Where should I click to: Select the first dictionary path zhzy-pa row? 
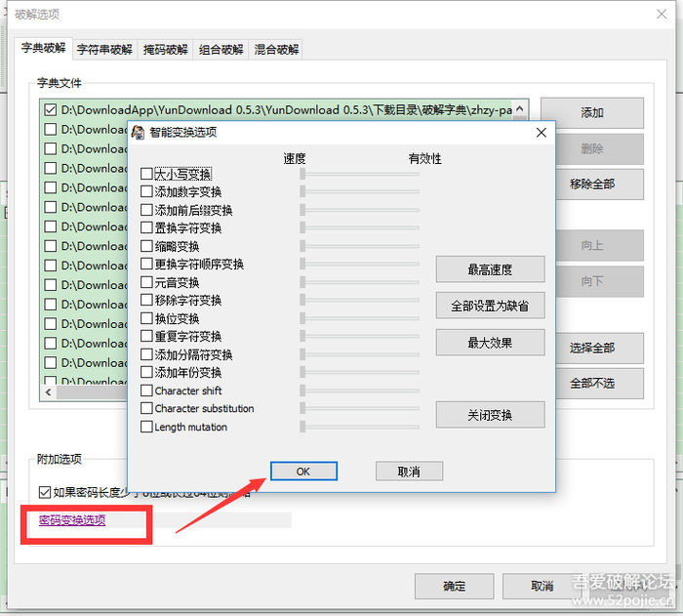pos(286,110)
